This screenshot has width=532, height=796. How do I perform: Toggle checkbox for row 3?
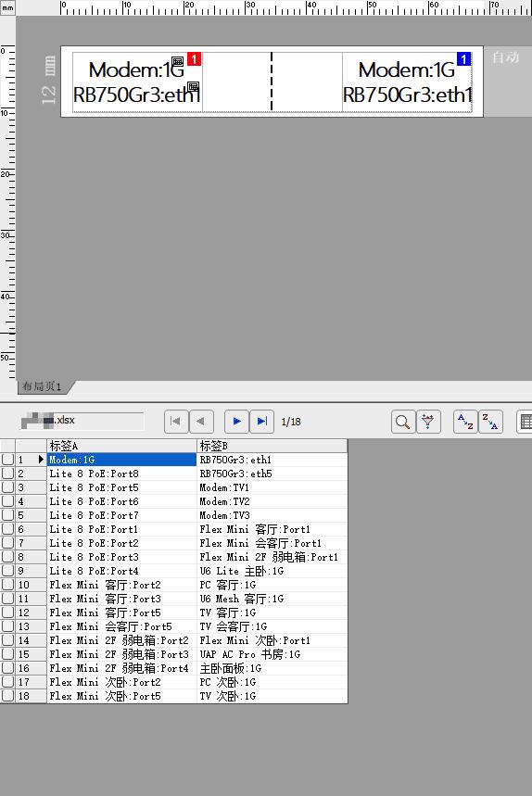[7, 487]
